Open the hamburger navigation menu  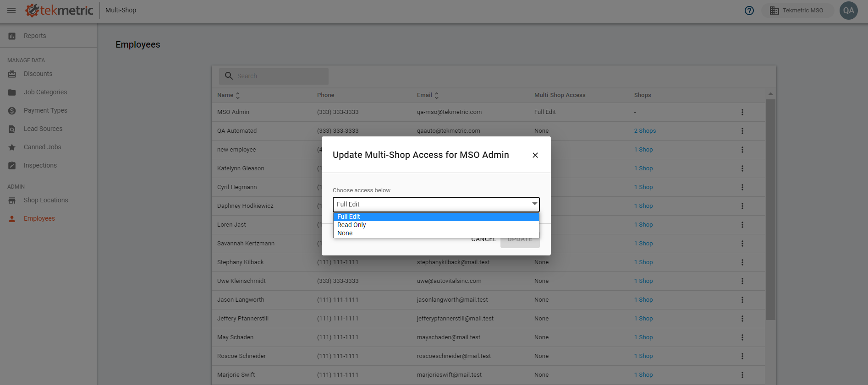click(x=11, y=10)
